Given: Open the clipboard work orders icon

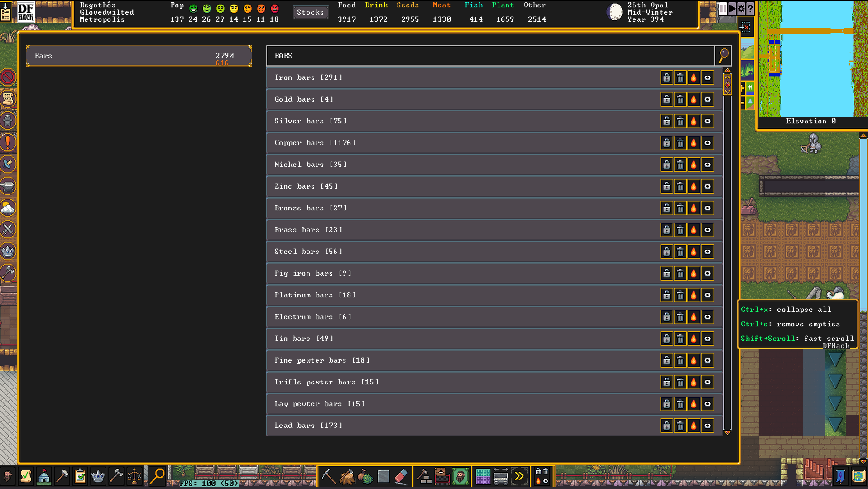Looking at the screenshot, I should click(80, 476).
